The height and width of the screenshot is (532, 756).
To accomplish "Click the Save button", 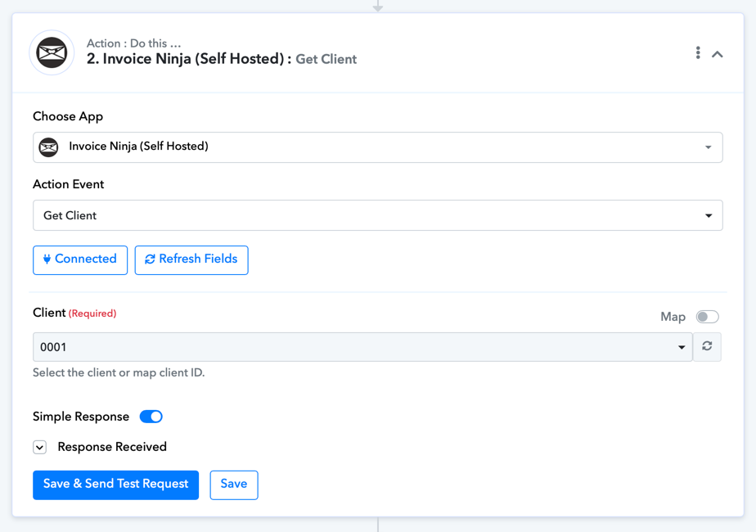I will click(234, 485).
